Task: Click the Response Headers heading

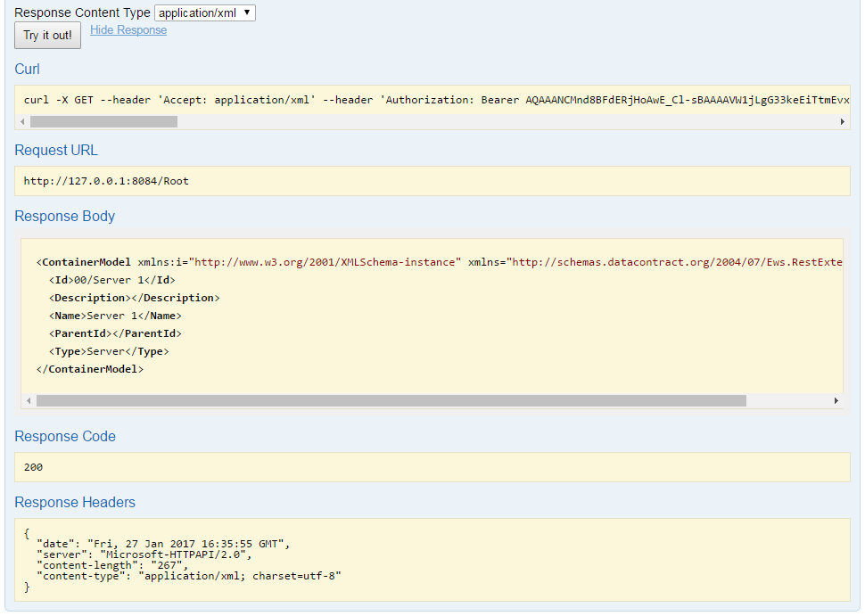Action: pyautogui.click(x=75, y=503)
